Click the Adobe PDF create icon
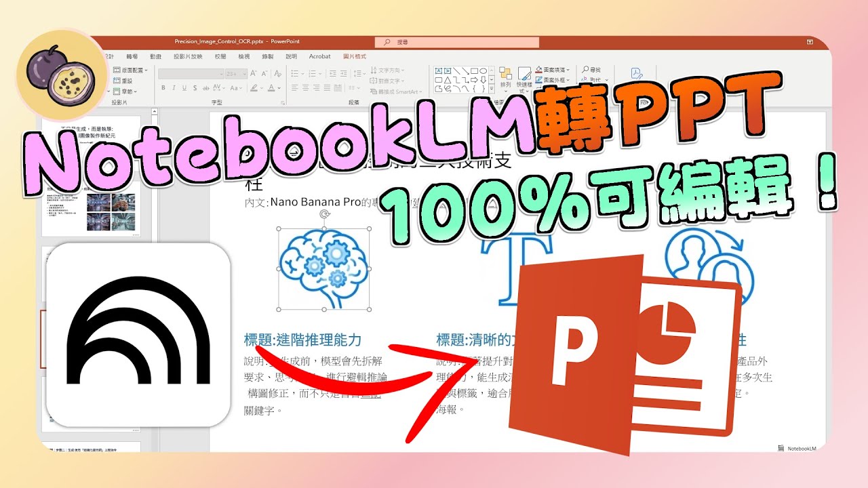Viewport: 868px width, 488px height. click(x=637, y=74)
